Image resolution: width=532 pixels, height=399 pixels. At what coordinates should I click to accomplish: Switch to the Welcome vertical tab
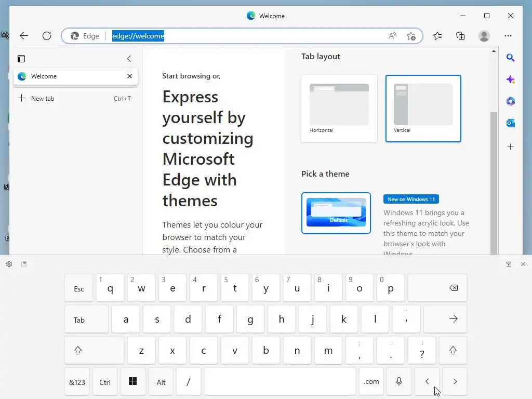tap(75, 76)
